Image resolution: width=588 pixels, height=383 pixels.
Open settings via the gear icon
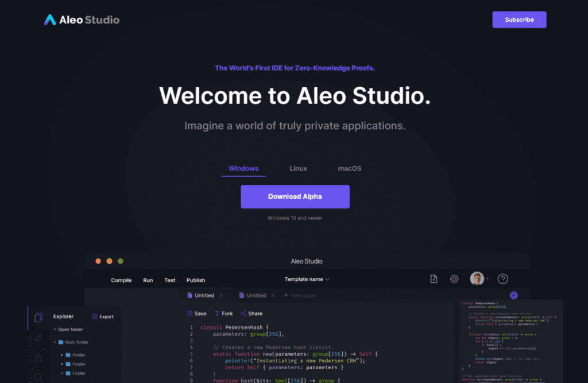pos(454,279)
